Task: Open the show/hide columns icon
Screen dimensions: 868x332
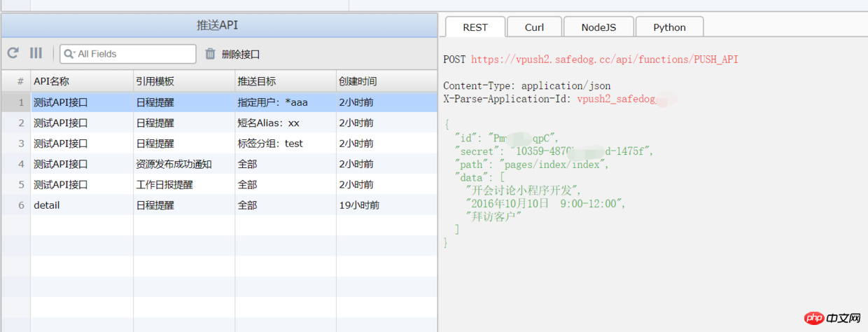Action: 36,53
